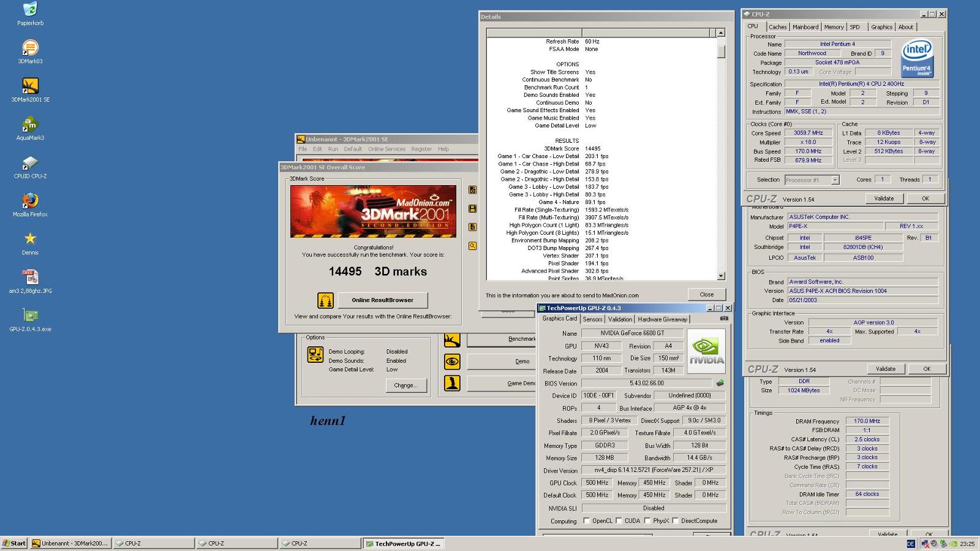
Task: Click the Change... button under Options
Action: click(405, 386)
